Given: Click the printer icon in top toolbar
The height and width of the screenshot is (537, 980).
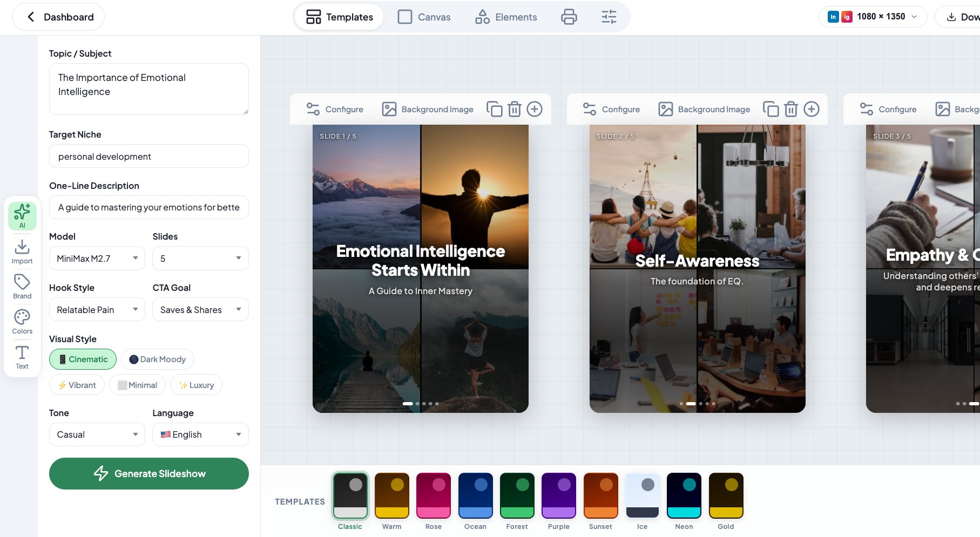Looking at the screenshot, I should tap(569, 17).
